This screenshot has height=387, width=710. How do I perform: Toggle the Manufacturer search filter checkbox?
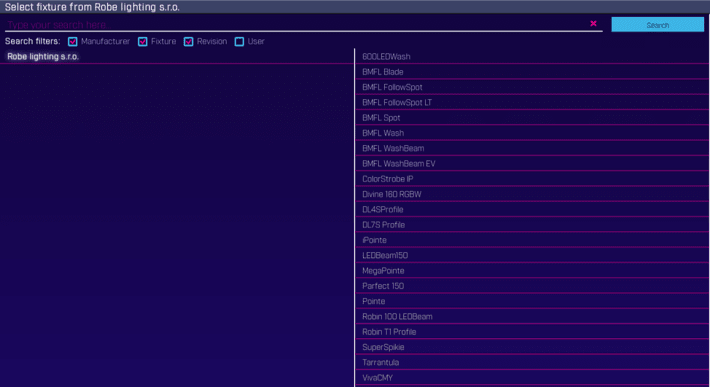72,42
